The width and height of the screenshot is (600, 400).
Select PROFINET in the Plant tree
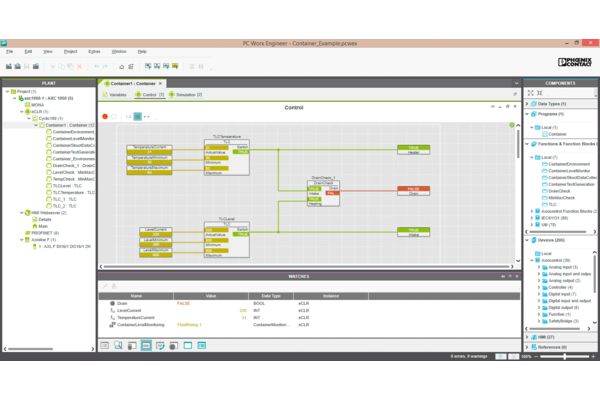coord(42,233)
